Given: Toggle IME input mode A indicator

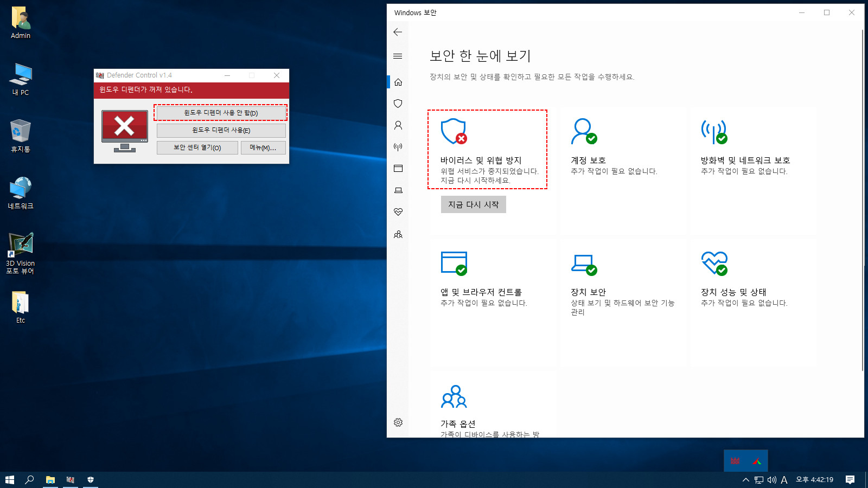Looking at the screenshot, I should (x=784, y=480).
